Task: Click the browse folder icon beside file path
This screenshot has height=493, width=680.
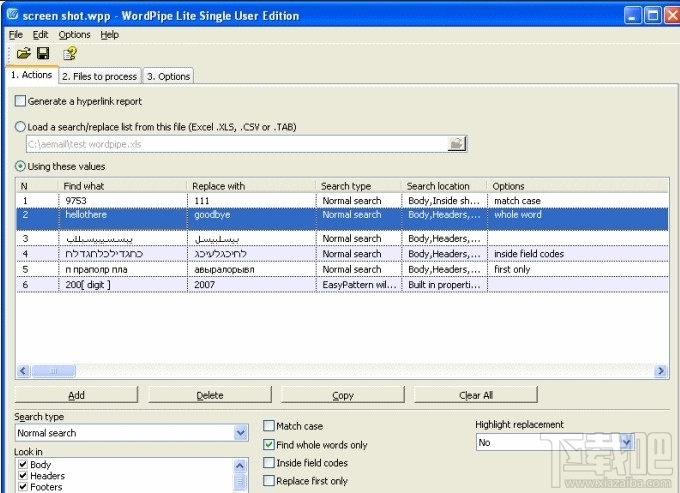Action: (457, 144)
